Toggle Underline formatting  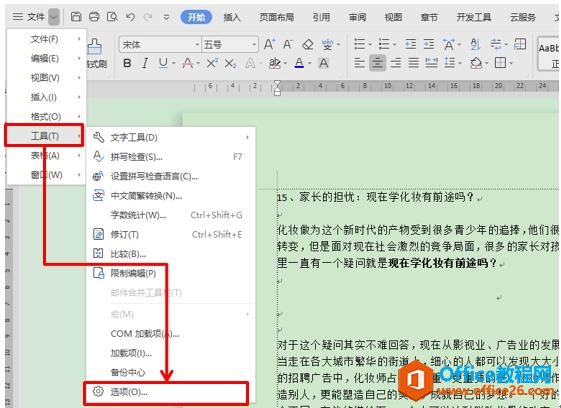click(163, 63)
